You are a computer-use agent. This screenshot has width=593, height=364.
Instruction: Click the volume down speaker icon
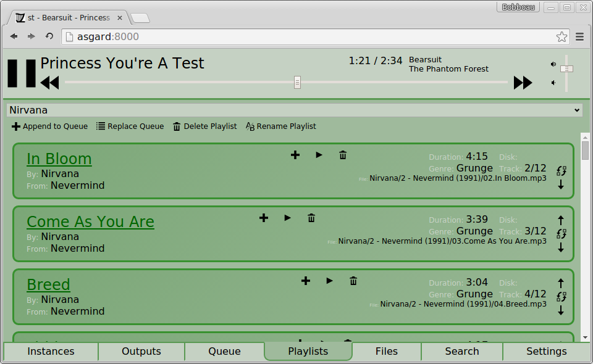coord(553,83)
